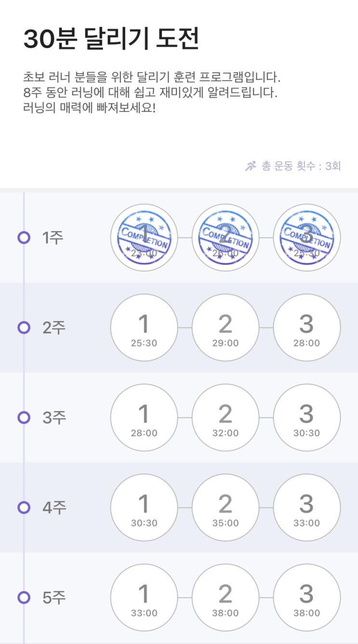The image size is (358, 644).
Task: Choose week 3 session 1 (28:00)
Action: click(144, 417)
